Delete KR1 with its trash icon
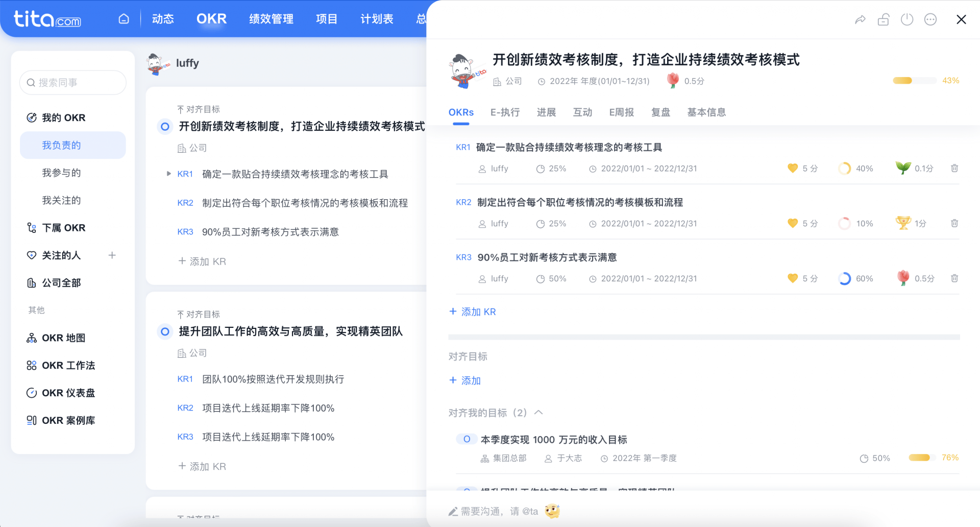Viewport: 980px width, 527px height. 954,168
